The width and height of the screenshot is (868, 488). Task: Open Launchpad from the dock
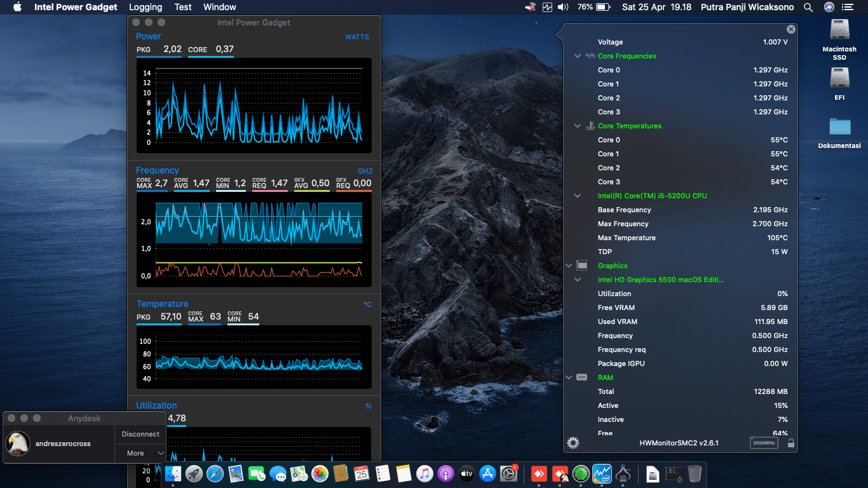click(x=194, y=473)
